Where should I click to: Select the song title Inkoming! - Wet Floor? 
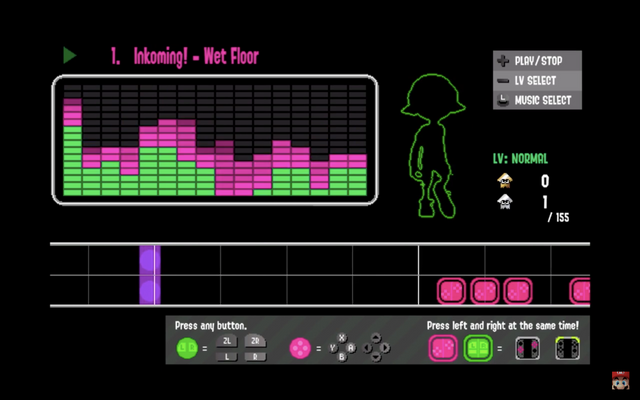point(196,56)
